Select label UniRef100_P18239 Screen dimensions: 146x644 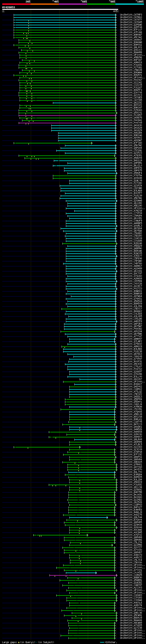click(131, 196)
